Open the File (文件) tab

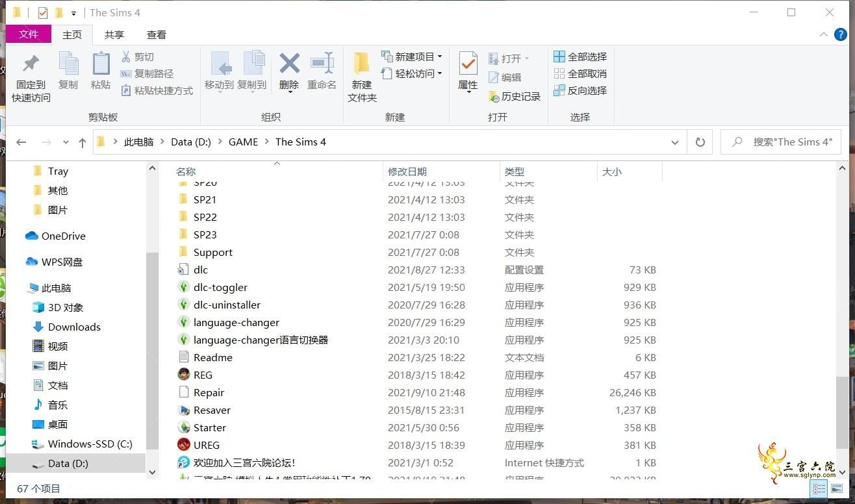29,34
